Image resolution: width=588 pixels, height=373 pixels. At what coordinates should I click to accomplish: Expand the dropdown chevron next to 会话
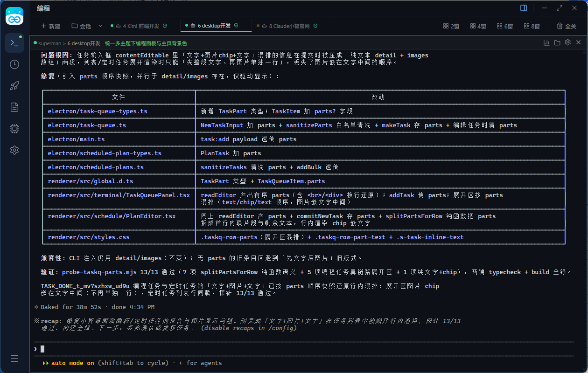[100, 26]
